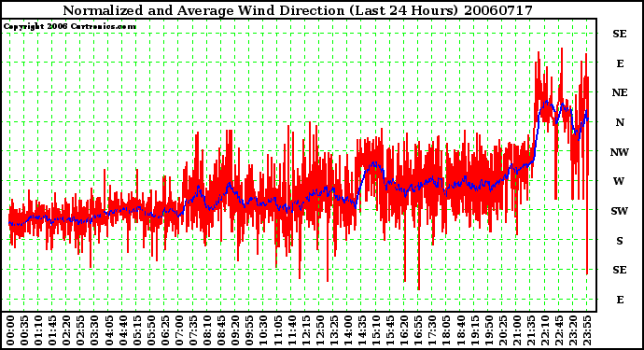Click the 09:55 time axis label
The image size is (644, 350).
pyautogui.click(x=249, y=330)
